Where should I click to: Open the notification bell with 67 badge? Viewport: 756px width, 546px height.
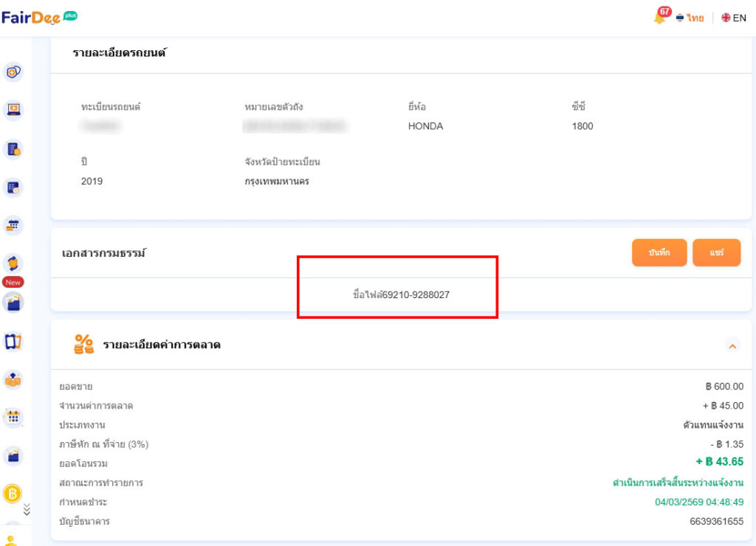click(660, 17)
